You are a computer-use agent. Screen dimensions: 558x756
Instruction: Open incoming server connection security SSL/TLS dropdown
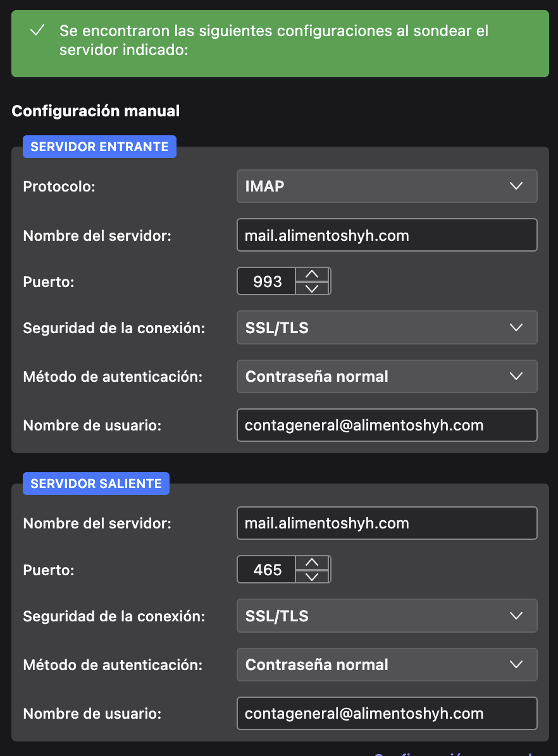(x=387, y=327)
